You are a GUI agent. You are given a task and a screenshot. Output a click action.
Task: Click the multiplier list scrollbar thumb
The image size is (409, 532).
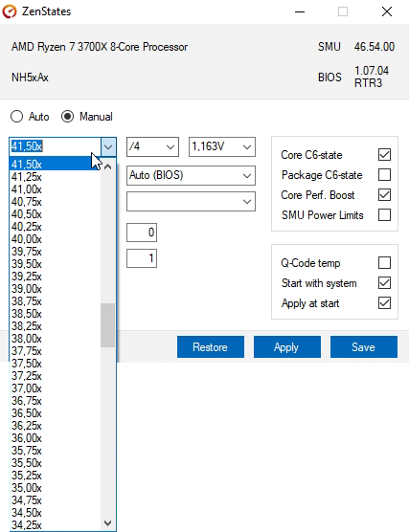[x=107, y=325]
